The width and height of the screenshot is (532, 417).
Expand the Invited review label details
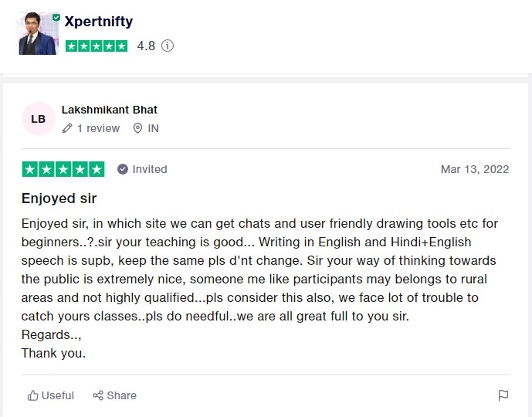pyautogui.click(x=149, y=169)
